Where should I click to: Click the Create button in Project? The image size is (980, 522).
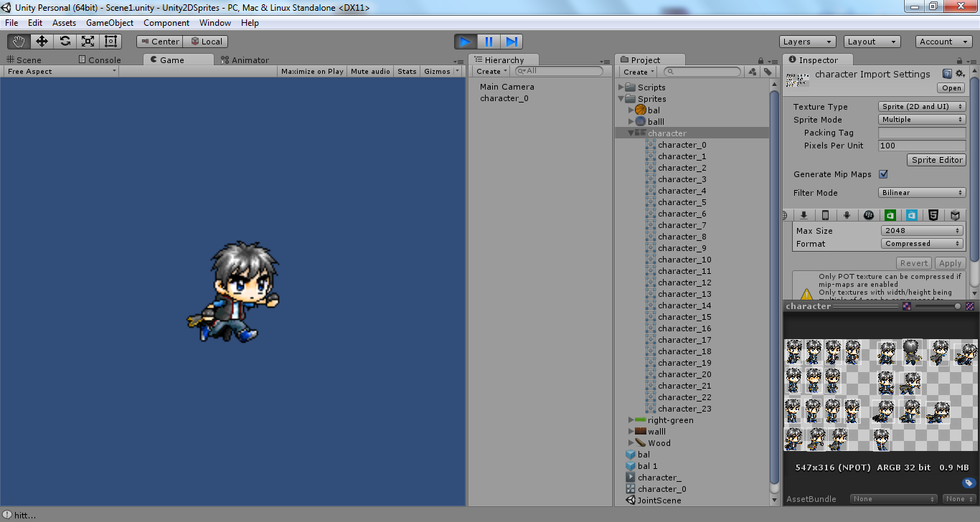(639, 72)
